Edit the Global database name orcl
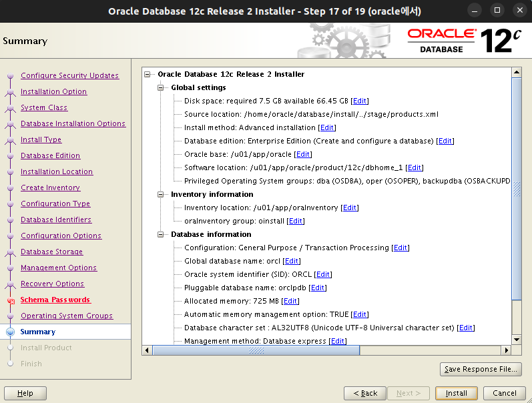The height and width of the screenshot is (403, 532). pyautogui.click(x=292, y=261)
